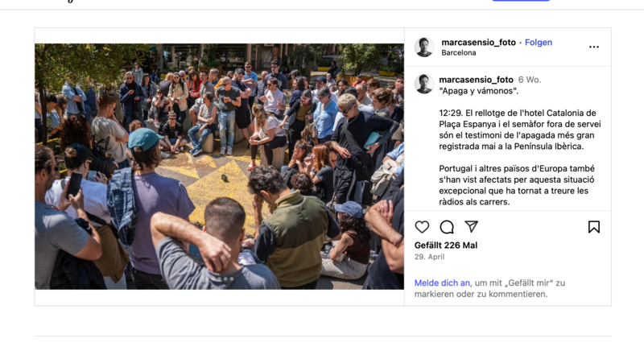This screenshot has height=359, width=644.
Task: Open the '29. April' post date link
Action: tap(429, 257)
